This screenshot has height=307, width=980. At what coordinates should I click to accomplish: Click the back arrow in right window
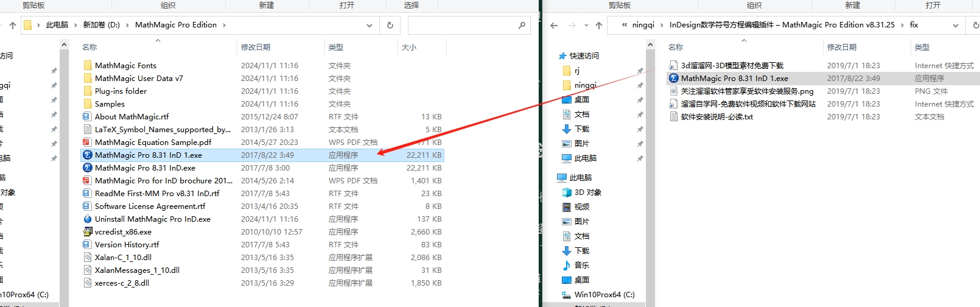(554, 26)
